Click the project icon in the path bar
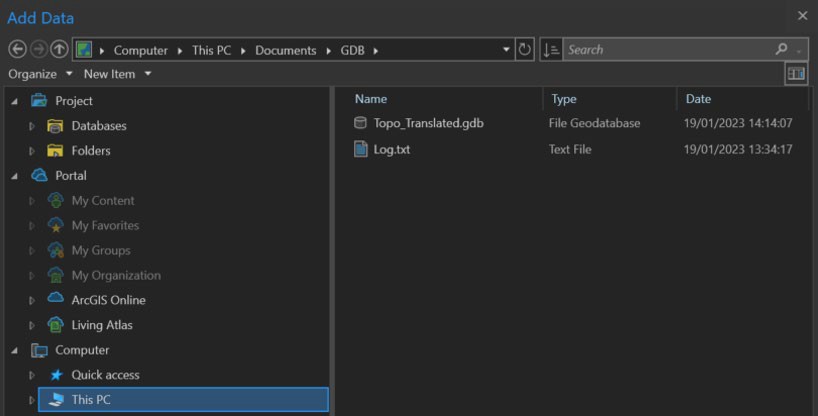Screen dimensions: 818x416 point(84,50)
